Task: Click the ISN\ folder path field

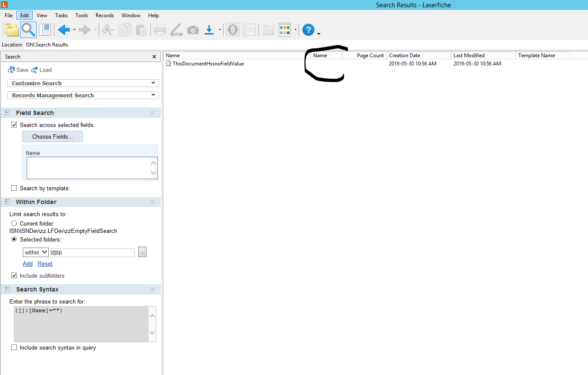Action: click(x=93, y=252)
